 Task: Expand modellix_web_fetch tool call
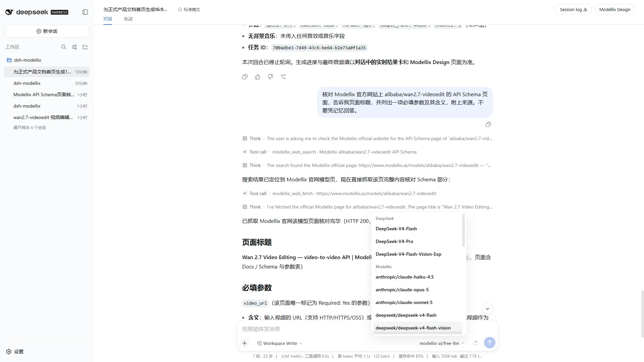click(339, 193)
